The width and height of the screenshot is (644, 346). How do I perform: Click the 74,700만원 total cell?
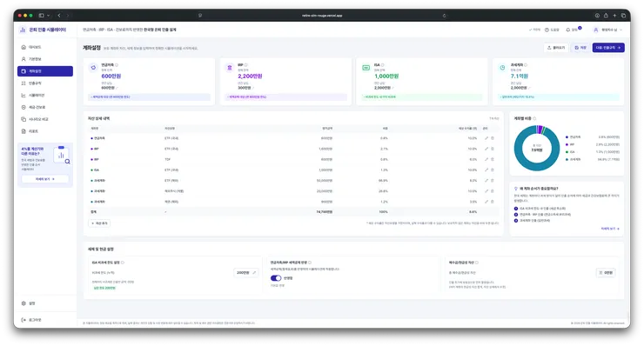pos(325,212)
